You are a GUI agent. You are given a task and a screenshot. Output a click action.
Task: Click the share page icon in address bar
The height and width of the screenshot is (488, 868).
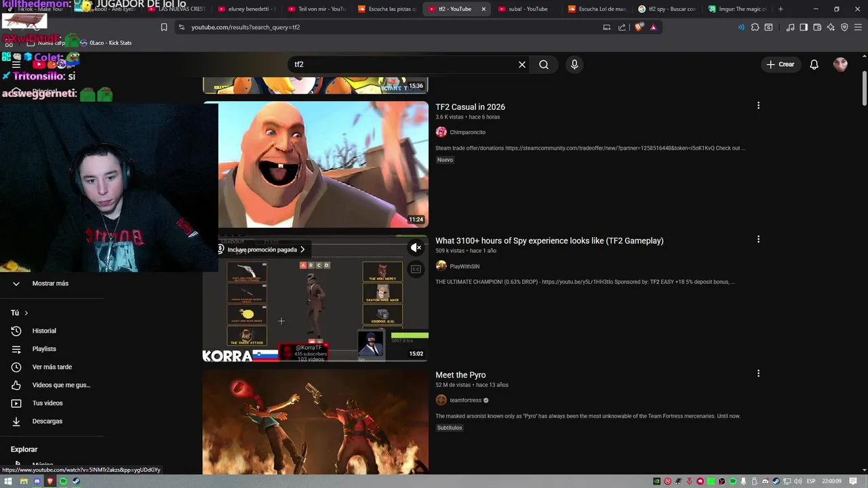point(622,27)
